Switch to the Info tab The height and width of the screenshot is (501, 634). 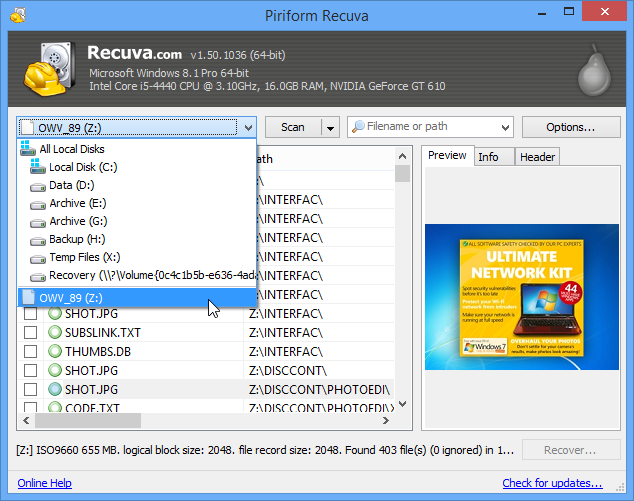[x=494, y=157]
